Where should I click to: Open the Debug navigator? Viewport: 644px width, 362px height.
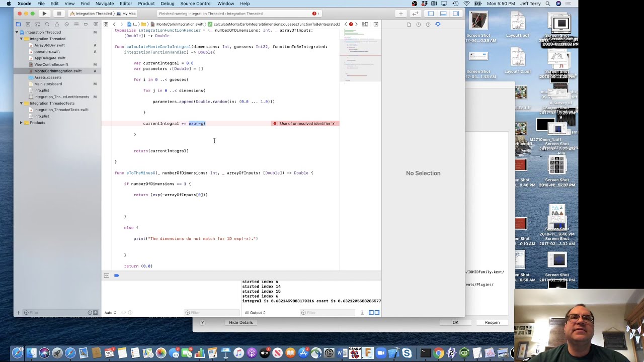tap(76, 24)
